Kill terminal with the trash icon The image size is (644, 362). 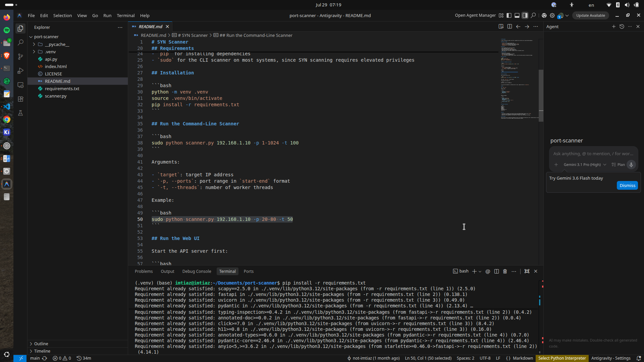(505, 271)
